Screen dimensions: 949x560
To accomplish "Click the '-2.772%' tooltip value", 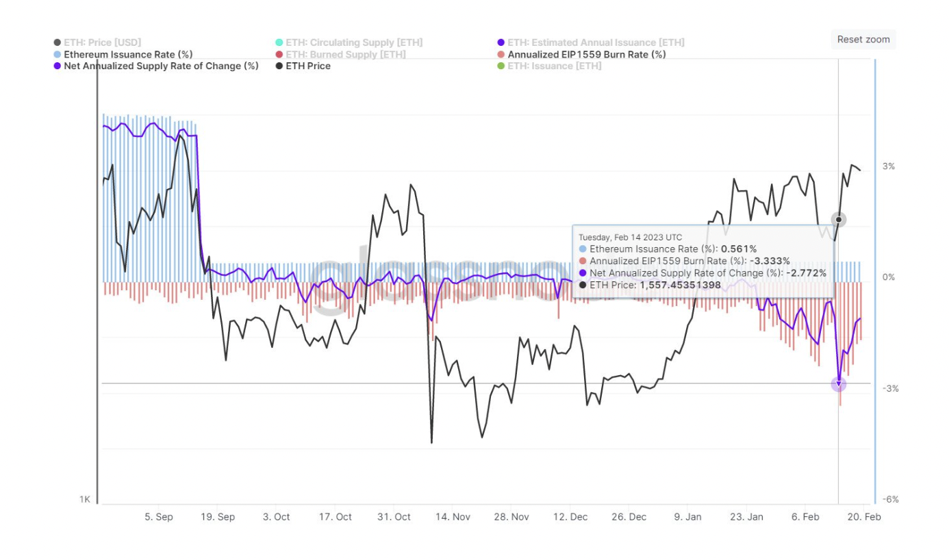I will 806,272.
